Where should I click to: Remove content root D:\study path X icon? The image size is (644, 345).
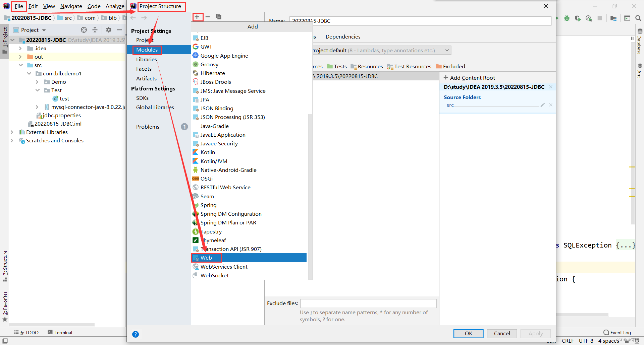[551, 87]
